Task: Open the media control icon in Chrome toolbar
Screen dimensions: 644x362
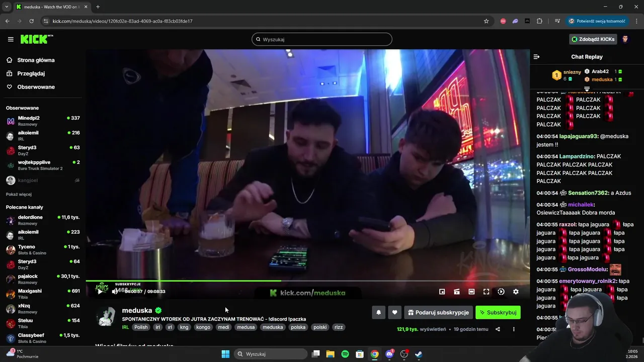Action: [557, 21]
